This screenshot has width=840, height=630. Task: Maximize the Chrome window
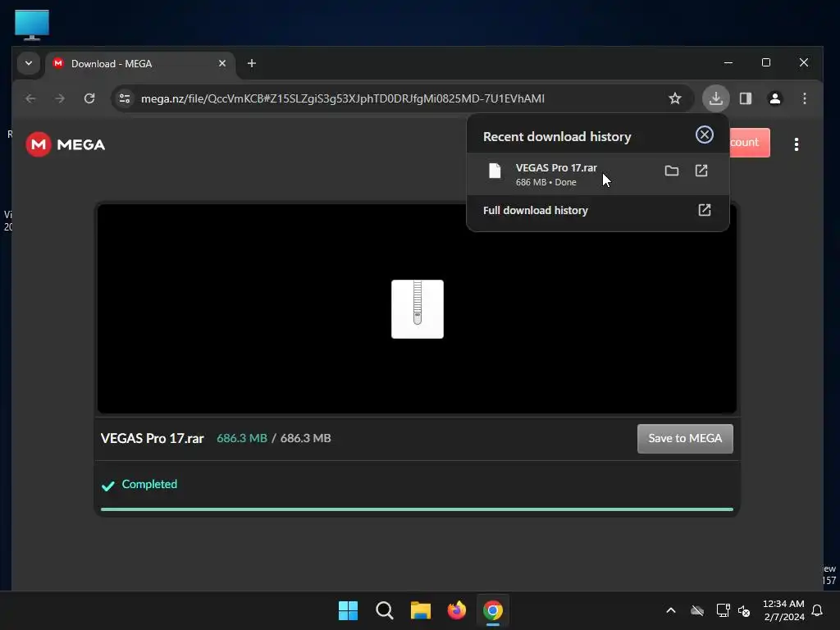point(766,62)
